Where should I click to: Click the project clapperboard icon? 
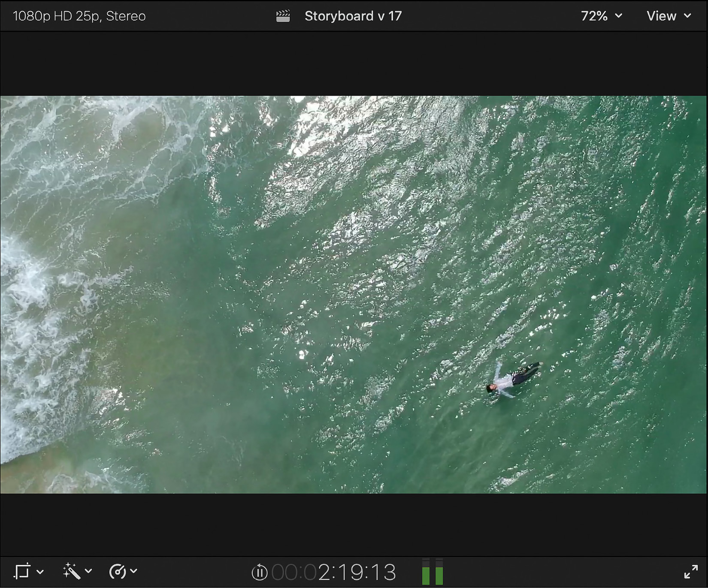click(283, 16)
